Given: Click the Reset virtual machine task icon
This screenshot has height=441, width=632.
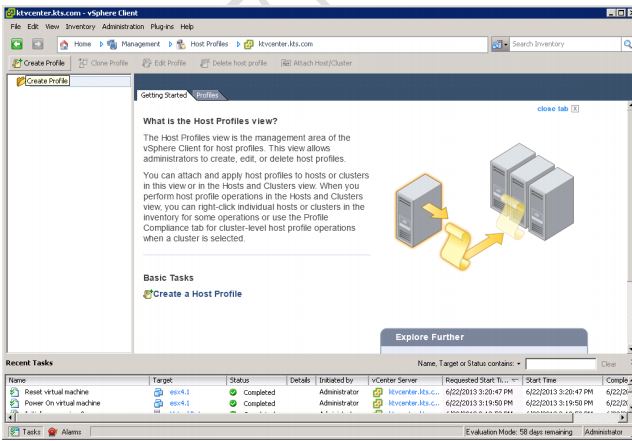Looking at the screenshot, I should 15,392.
